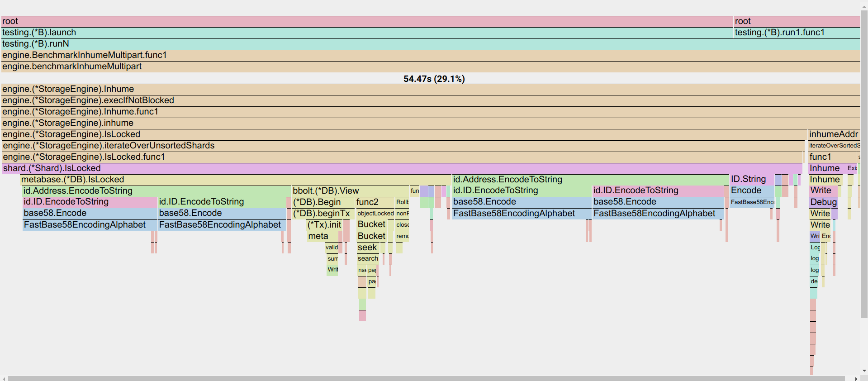The image size is (868, 381).
Task: Select the sum frame below valid
Action: click(x=332, y=259)
